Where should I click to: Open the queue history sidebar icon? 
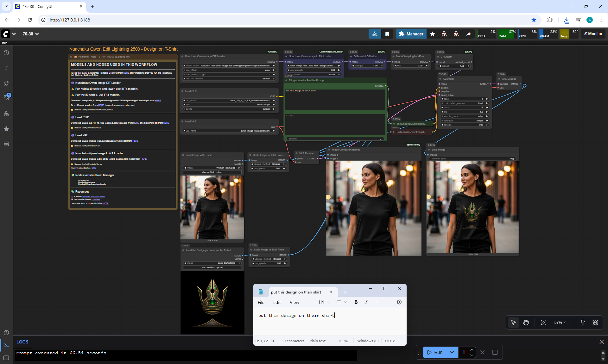6,53
